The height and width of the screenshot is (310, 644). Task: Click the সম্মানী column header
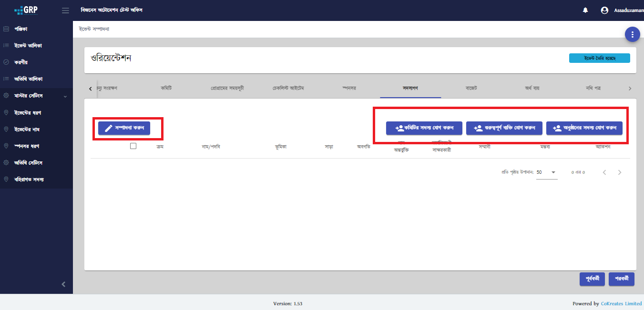(485, 147)
